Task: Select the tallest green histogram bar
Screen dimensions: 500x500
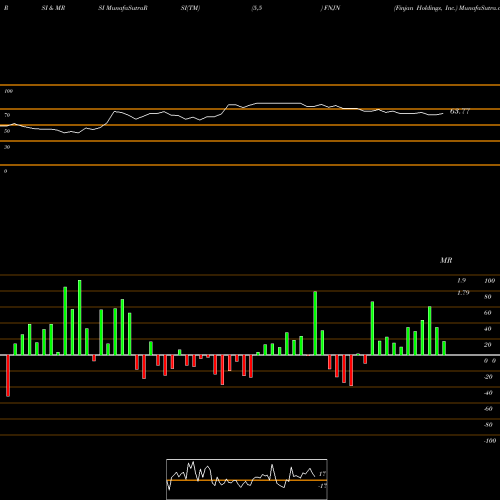Action: point(79,318)
